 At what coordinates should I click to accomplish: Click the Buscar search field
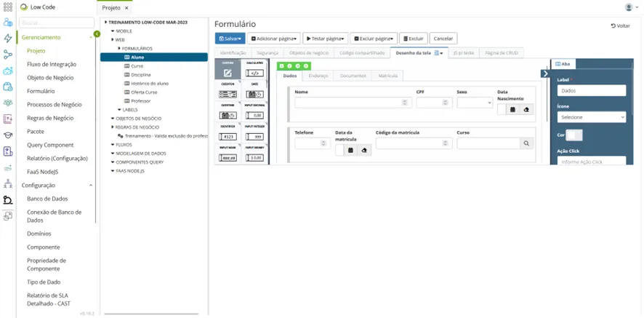click(x=57, y=23)
